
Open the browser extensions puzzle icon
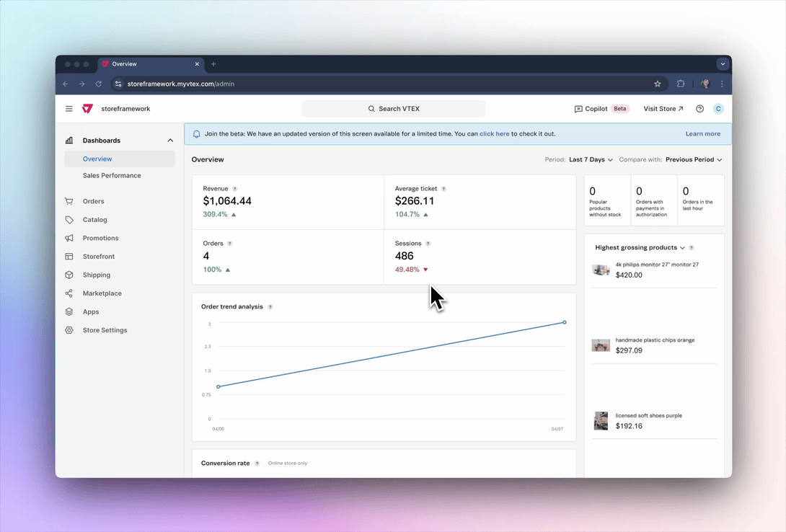point(681,84)
